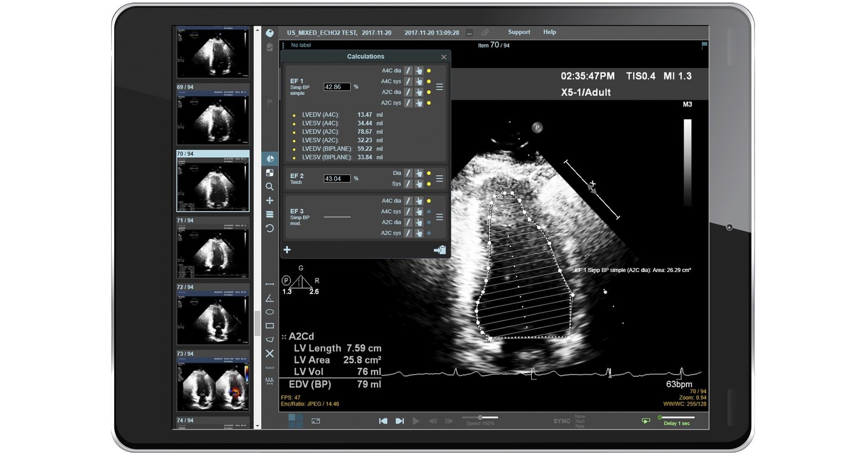Export results with the arrow button

pyautogui.click(x=440, y=249)
